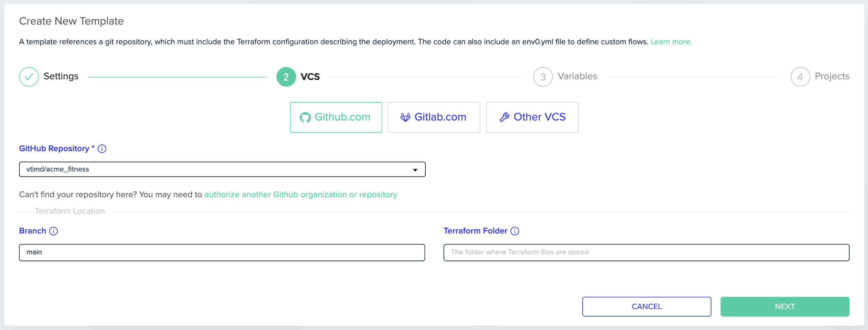Screen dimensions: 868x330
Task: Click the Terraform Folder input field
Action: pos(646,252)
